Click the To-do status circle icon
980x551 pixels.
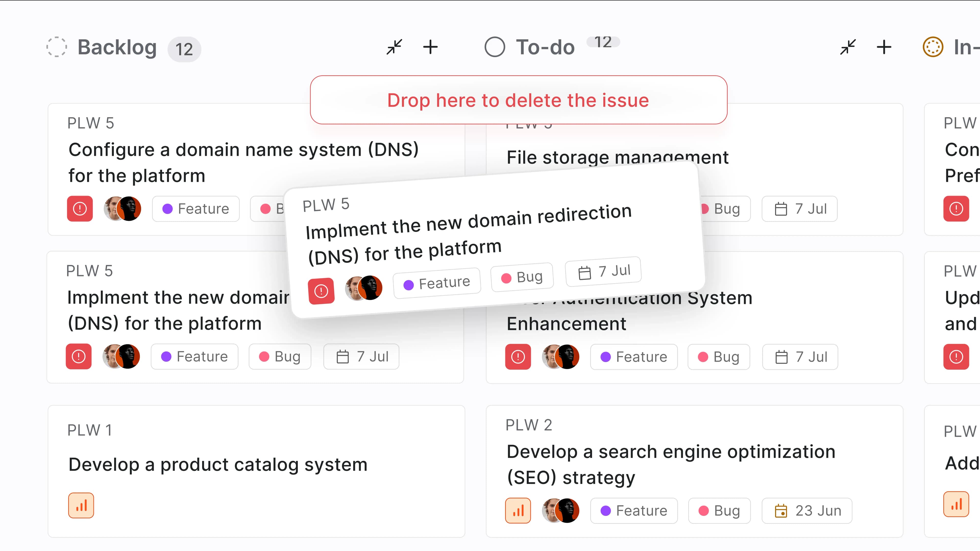coord(495,47)
